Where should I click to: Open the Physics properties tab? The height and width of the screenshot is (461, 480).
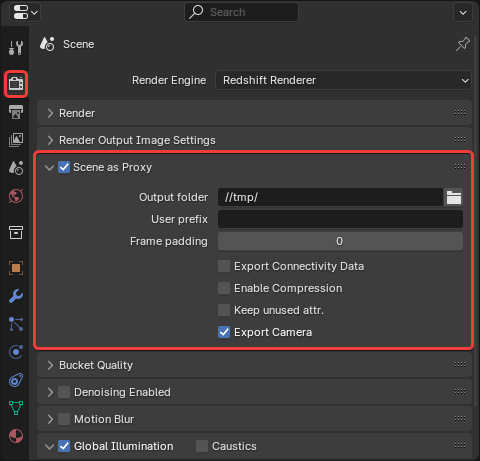pos(16,352)
